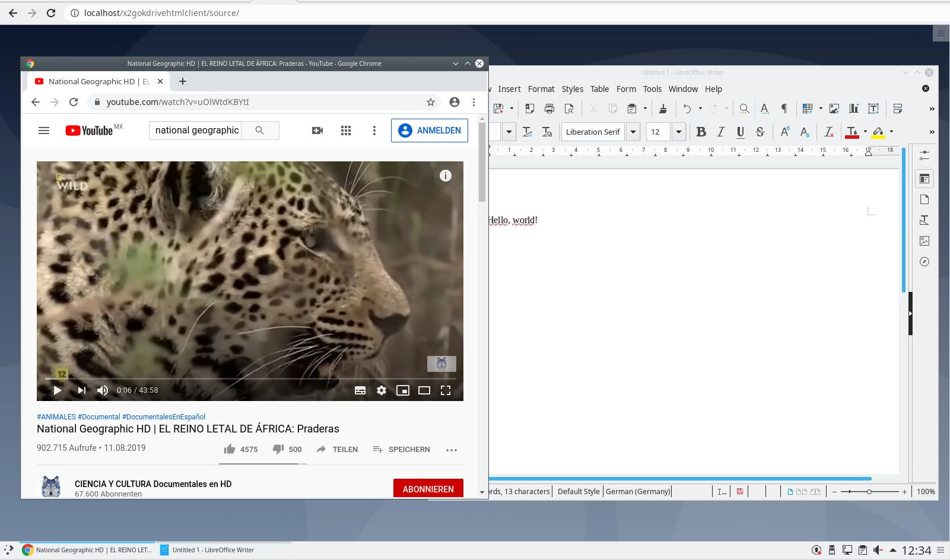Open font color dropdown arrow
This screenshot has width=950, height=560.
pyautogui.click(x=865, y=132)
